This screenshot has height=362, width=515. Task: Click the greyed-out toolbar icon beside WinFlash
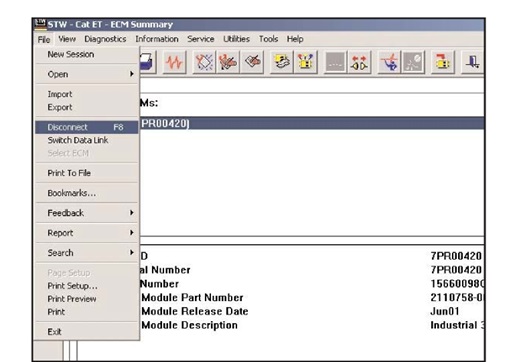point(413,62)
